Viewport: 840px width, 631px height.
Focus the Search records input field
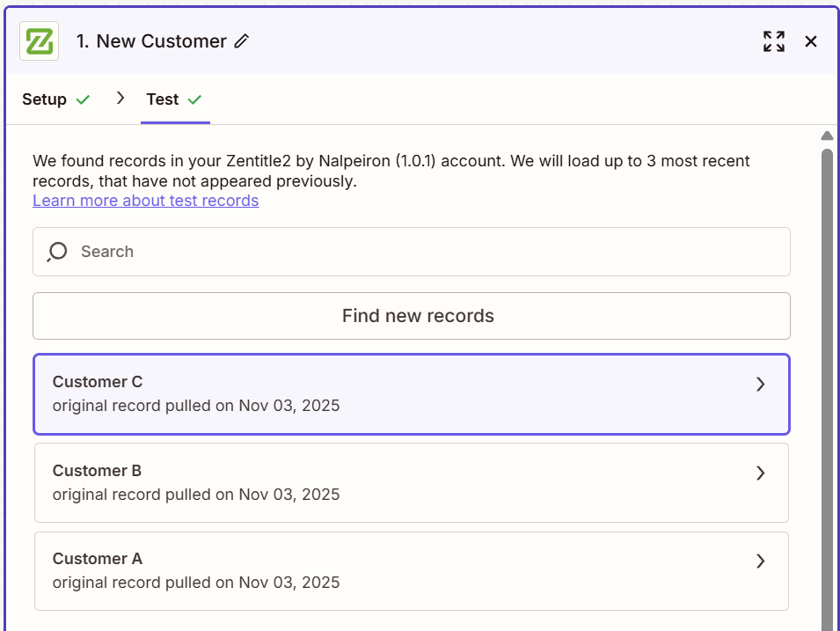click(x=422, y=252)
